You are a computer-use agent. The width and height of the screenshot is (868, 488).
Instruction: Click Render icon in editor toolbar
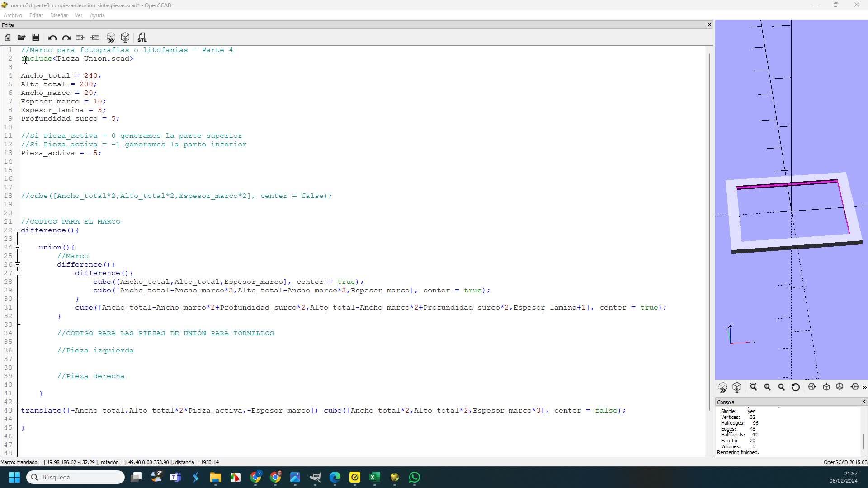[x=125, y=38]
